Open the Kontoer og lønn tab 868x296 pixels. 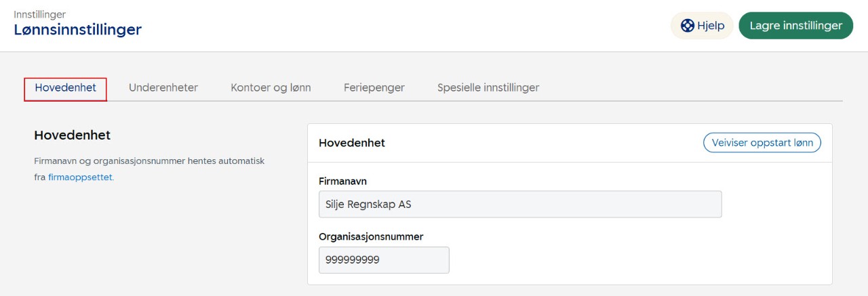(271, 88)
